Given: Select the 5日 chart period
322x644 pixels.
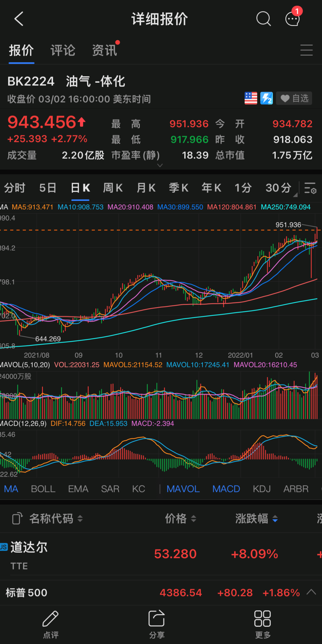Looking at the screenshot, I should 48,188.
